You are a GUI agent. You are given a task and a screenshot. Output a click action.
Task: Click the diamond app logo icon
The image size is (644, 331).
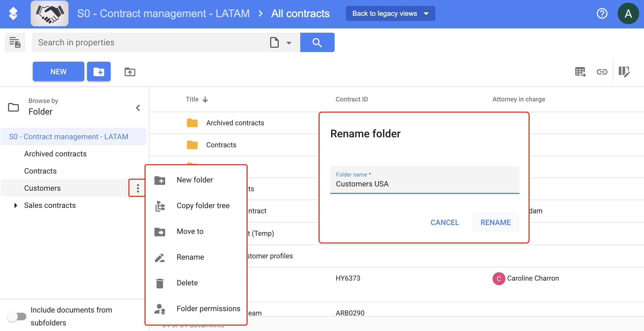(x=13, y=14)
